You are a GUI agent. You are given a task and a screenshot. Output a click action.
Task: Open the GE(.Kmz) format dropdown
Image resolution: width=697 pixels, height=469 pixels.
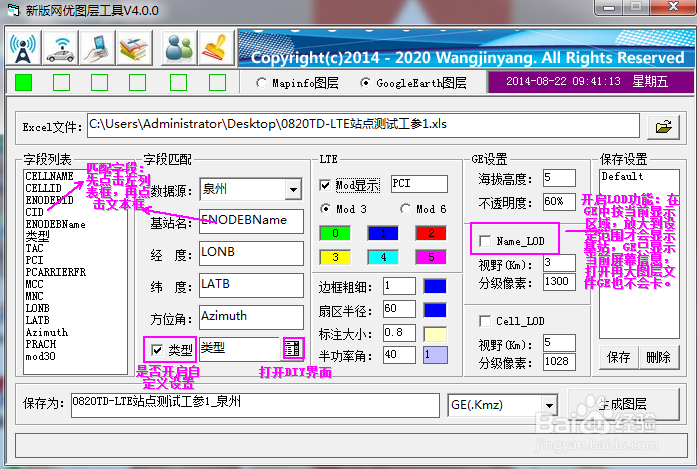point(549,405)
